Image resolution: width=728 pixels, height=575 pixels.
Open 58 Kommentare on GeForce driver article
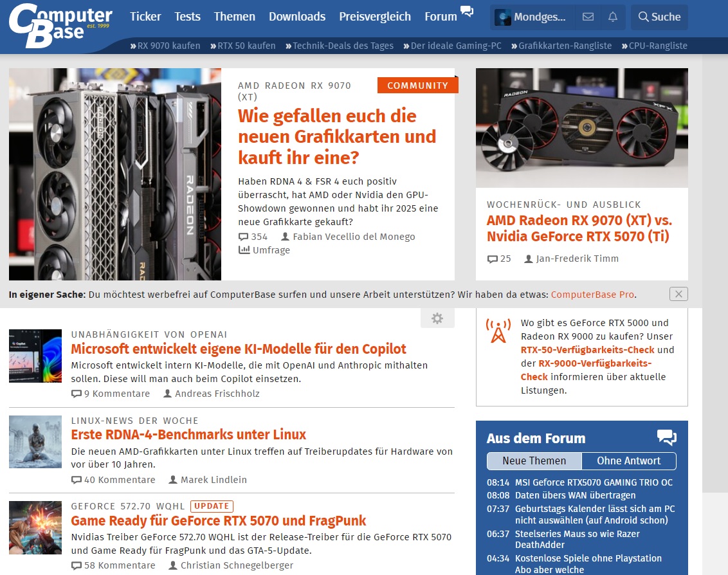point(113,565)
